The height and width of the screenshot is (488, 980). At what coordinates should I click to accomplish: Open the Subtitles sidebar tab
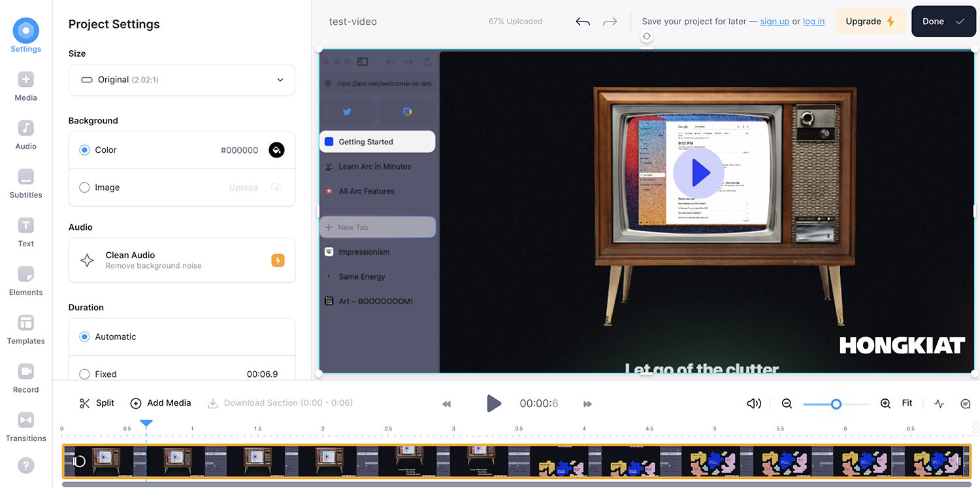pyautogui.click(x=25, y=184)
